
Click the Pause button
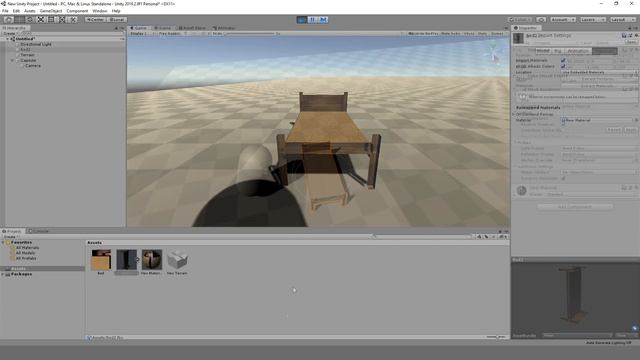coord(312,20)
